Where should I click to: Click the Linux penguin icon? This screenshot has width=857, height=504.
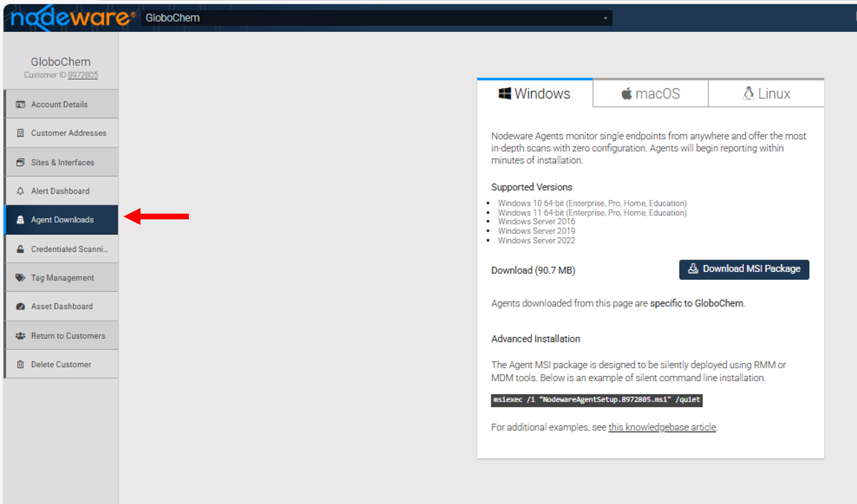(x=748, y=93)
